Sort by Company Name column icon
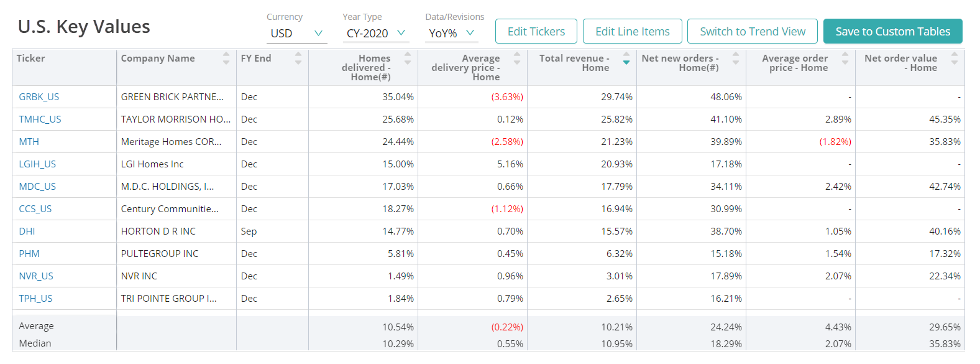The image size is (980, 364). pos(226,58)
